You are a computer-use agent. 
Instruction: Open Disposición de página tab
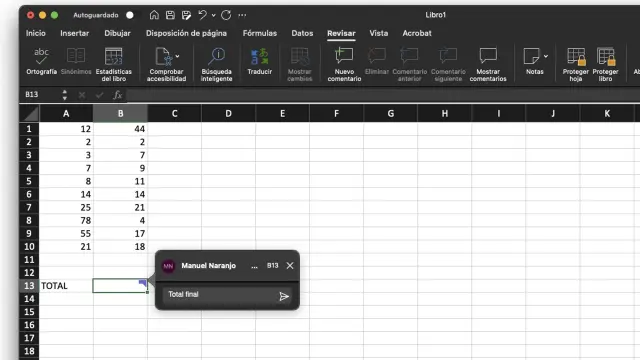tap(186, 33)
